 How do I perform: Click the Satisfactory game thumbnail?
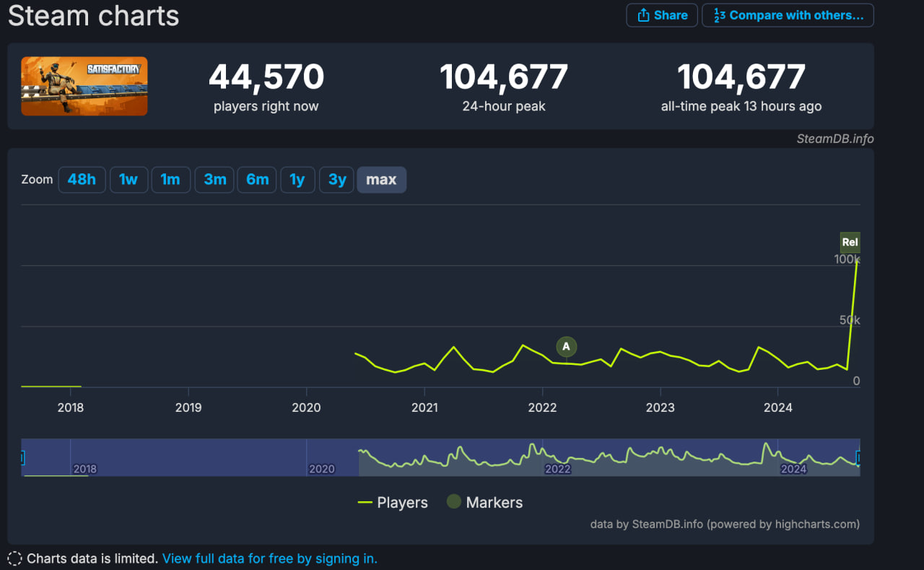point(84,86)
